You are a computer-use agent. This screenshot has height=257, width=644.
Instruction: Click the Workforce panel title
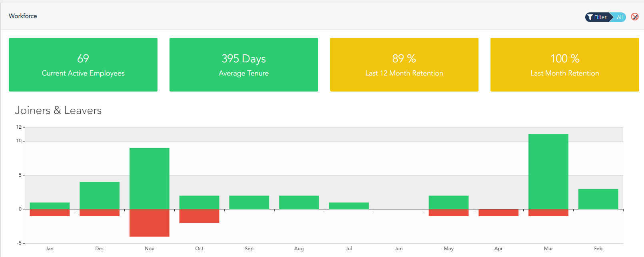23,16
